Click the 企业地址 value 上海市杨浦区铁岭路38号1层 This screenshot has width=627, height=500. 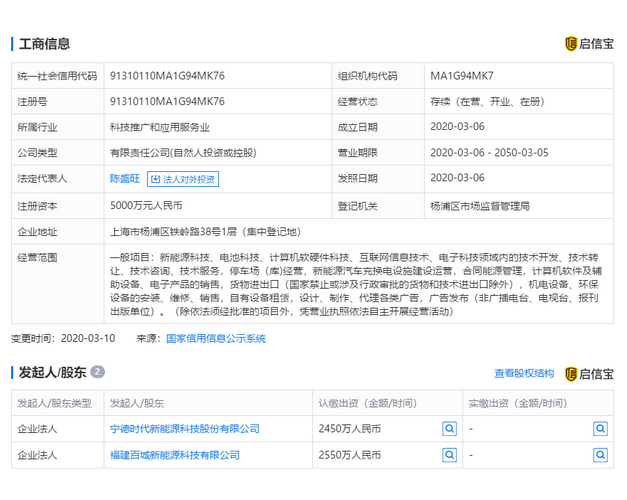click(204, 231)
